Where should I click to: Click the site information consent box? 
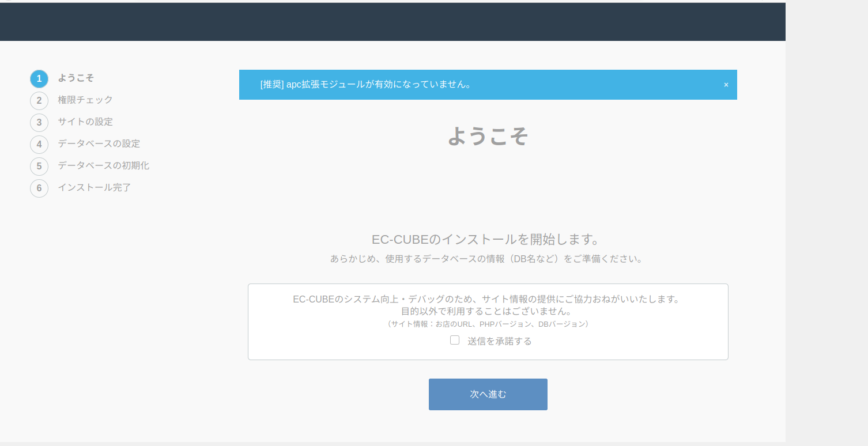pyautogui.click(x=488, y=322)
